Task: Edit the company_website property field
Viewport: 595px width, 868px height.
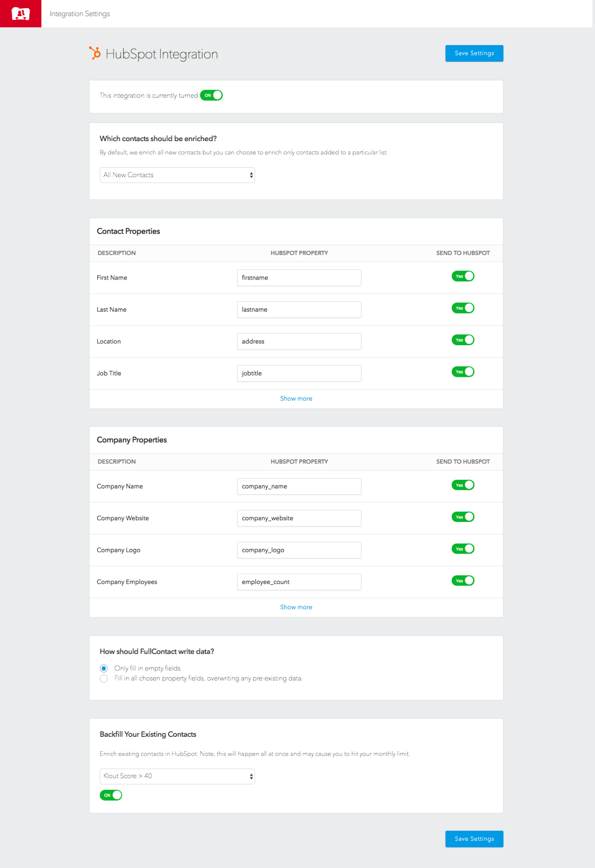Action: (299, 518)
